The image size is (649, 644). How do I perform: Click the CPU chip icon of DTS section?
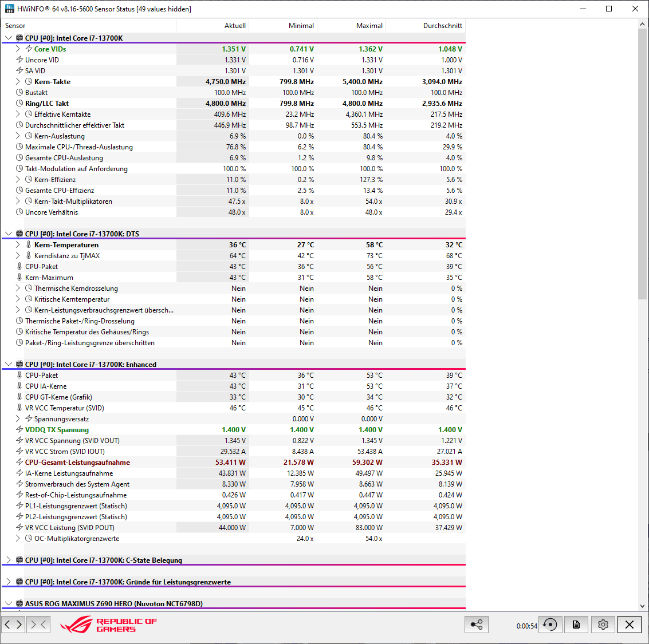pos(19,234)
